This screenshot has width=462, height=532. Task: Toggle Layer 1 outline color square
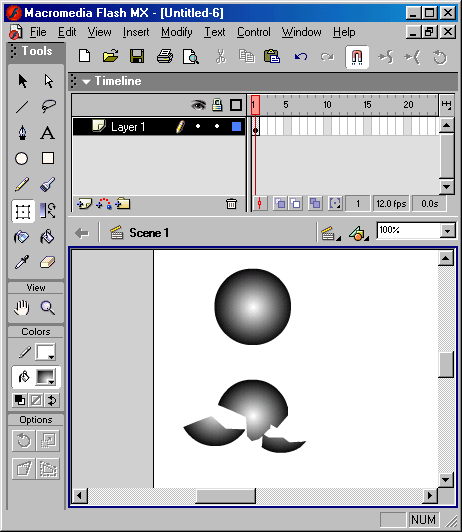click(x=236, y=127)
